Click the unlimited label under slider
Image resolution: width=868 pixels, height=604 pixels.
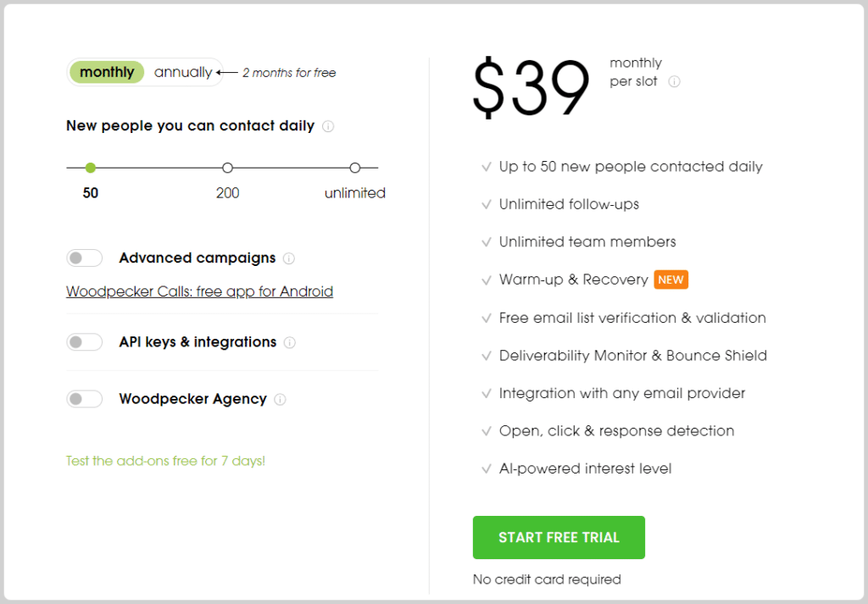(x=355, y=193)
